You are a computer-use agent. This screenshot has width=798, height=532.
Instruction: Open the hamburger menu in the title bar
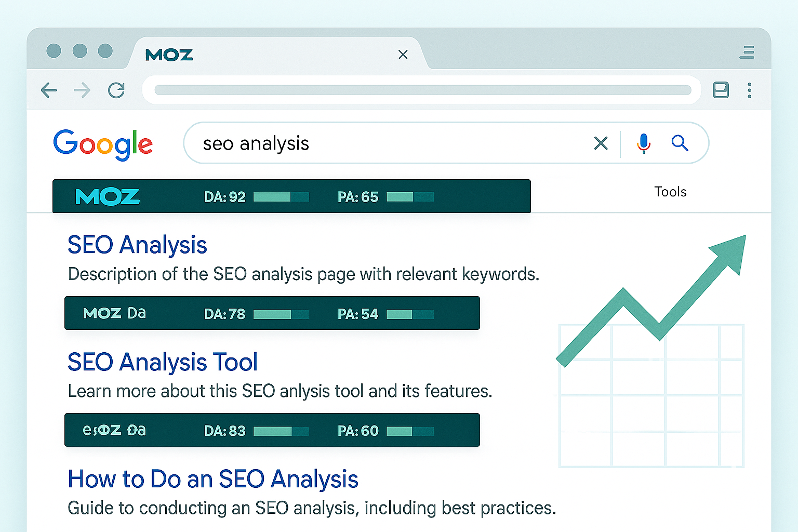point(747,52)
